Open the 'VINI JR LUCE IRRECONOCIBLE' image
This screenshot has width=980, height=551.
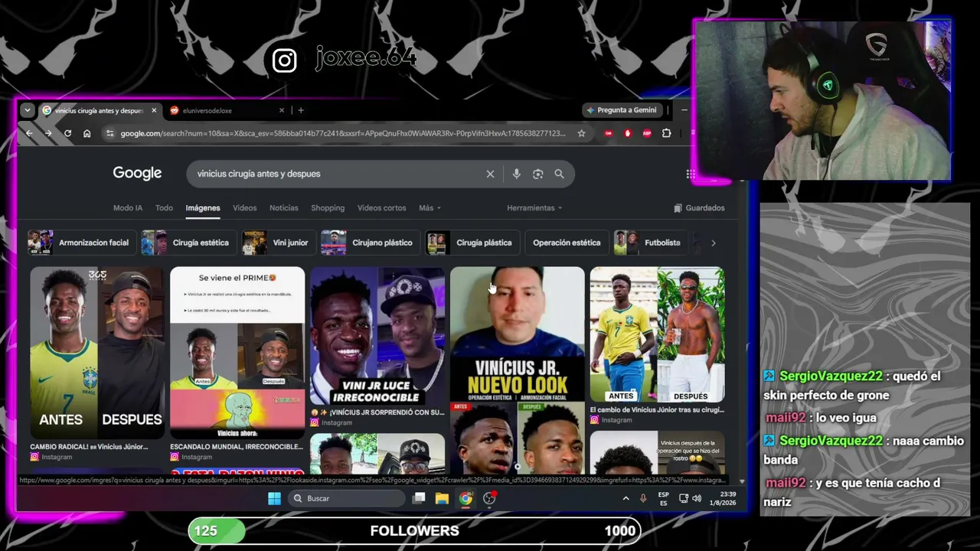(x=377, y=335)
